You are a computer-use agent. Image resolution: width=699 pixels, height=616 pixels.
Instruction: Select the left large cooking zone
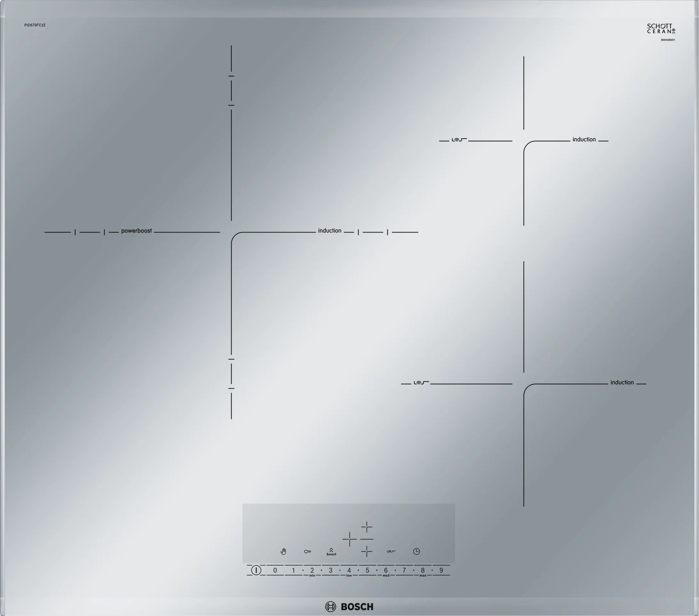[349, 539]
